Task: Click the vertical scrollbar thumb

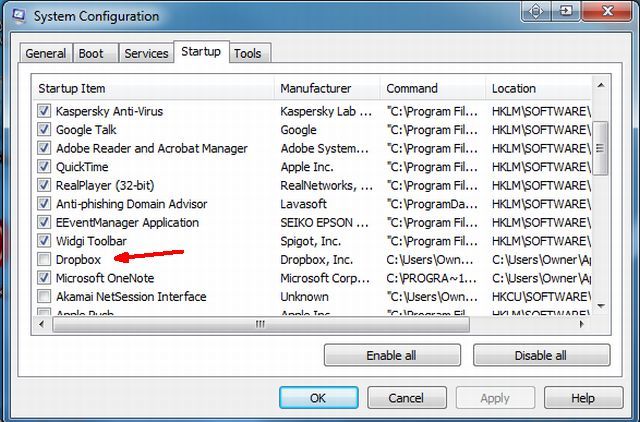Action: click(x=600, y=148)
